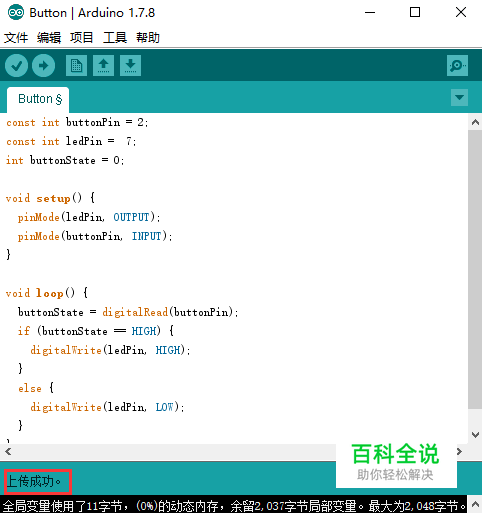Maximize the Arduino window
This screenshot has height=513, width=482.
point(415,13)
